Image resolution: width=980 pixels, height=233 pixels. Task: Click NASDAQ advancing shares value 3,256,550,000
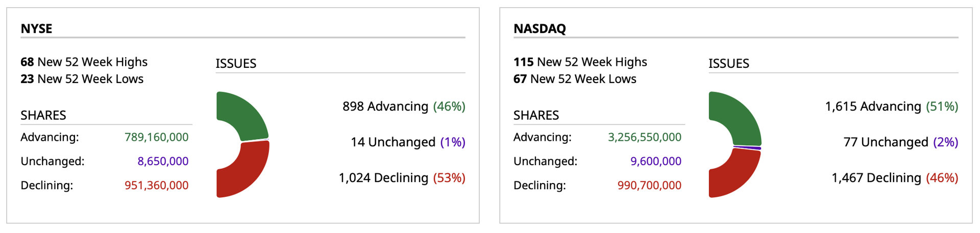(645, 137)
